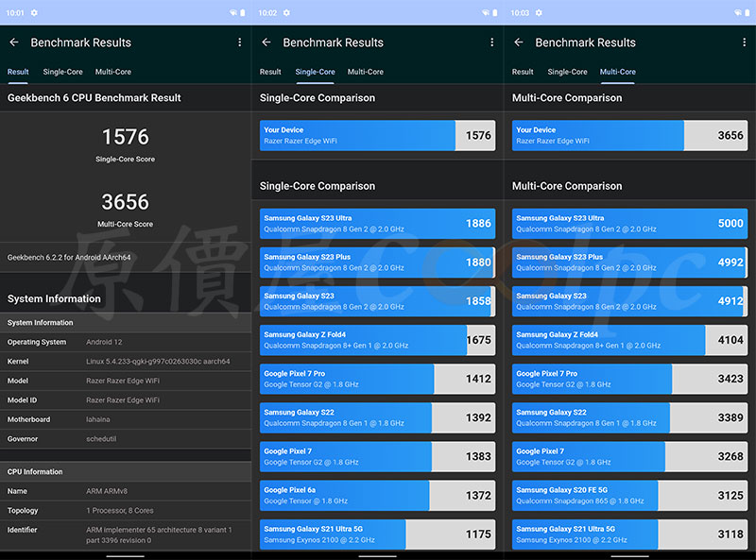The width and height of the screenshot is (756, 560).
Task: Select the Kernel Linux 5.4.233 row
Action: coord(126,362)
